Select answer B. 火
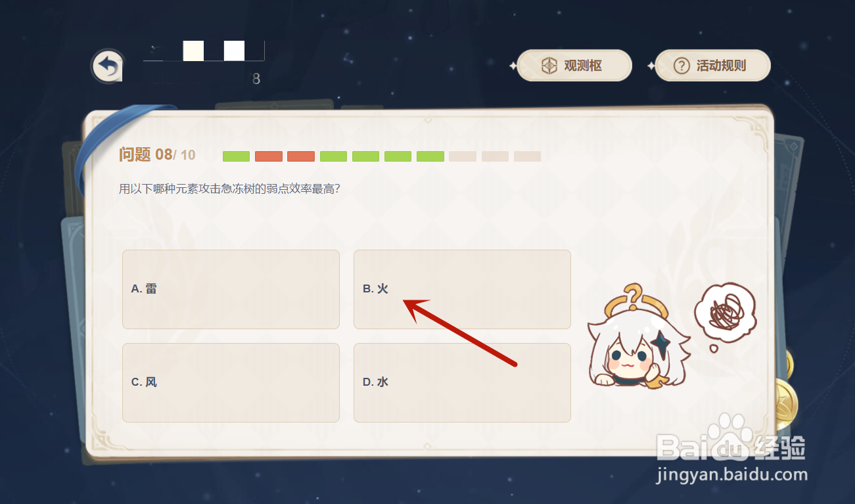Viewport: 855px width, 504px height. pos(462,289)
